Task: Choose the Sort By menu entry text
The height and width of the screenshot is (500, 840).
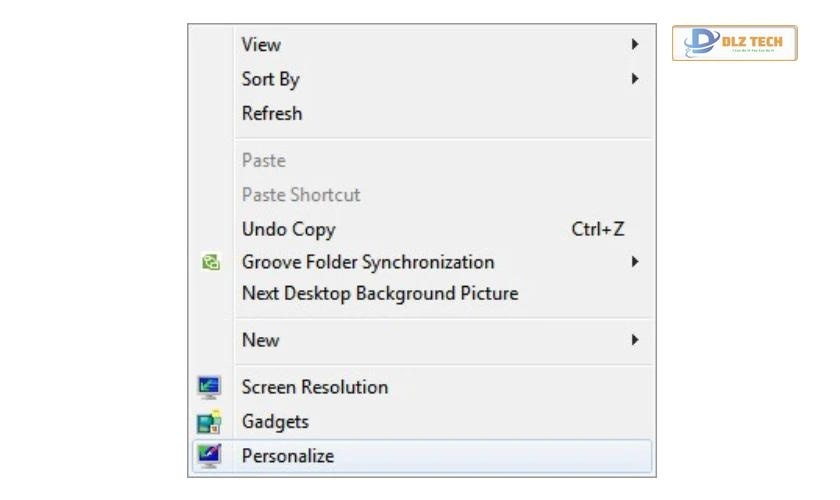Action: [270, 79]
